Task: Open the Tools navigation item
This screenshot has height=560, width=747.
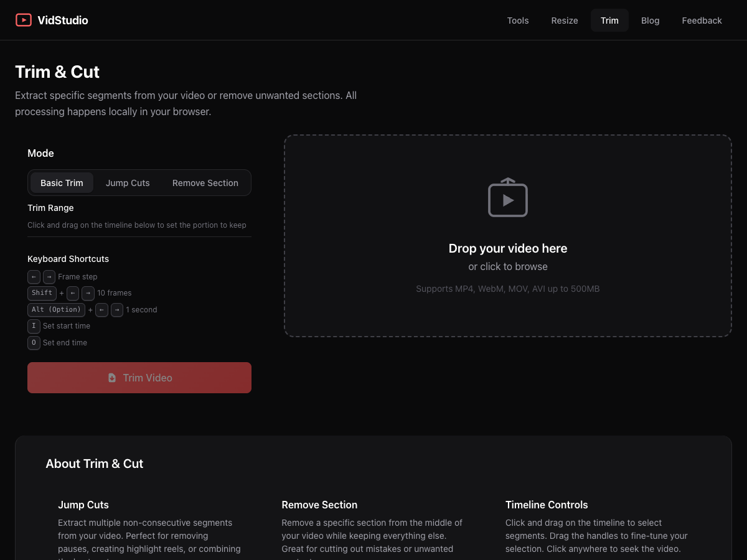Action: (517, 20)
